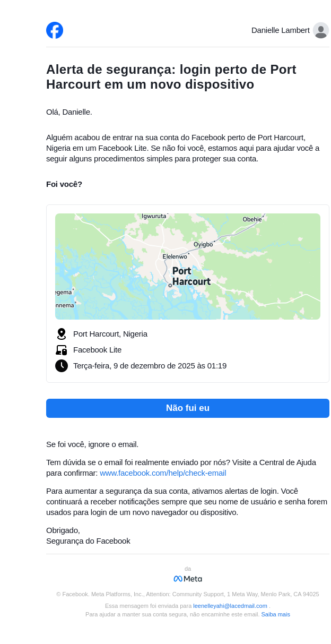Open the "Saiba mais" link
The image size is (331, 644).
275,614
